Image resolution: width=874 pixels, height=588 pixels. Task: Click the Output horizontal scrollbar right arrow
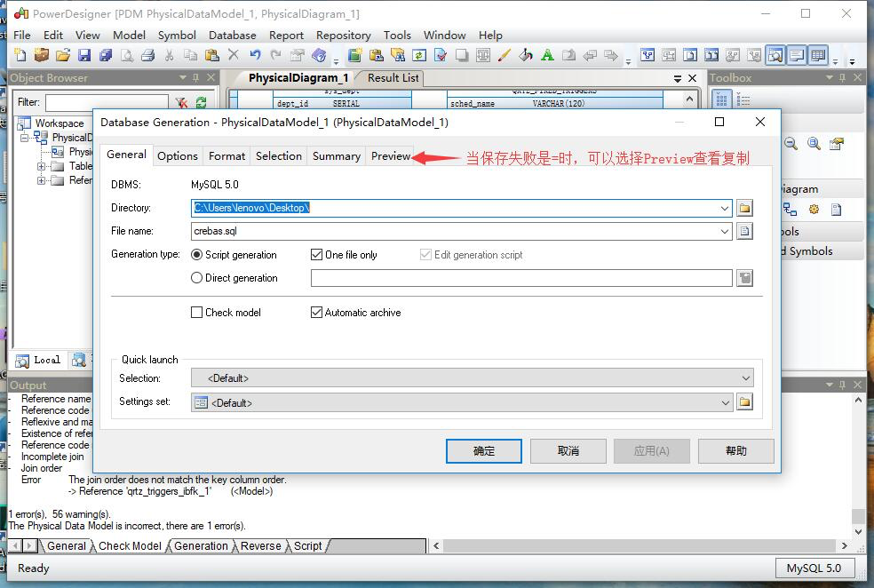[x=844, y=545]
